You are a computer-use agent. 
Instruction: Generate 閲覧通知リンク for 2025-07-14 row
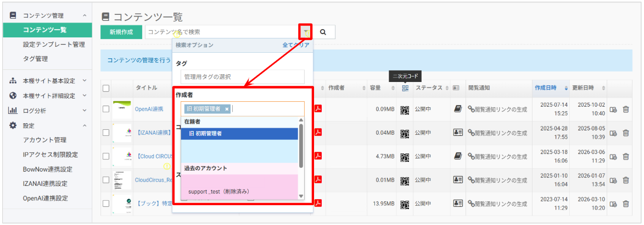pos(497,109)
